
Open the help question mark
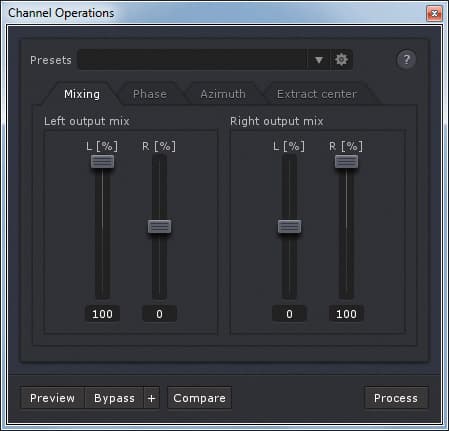click(x=406, y=60)
